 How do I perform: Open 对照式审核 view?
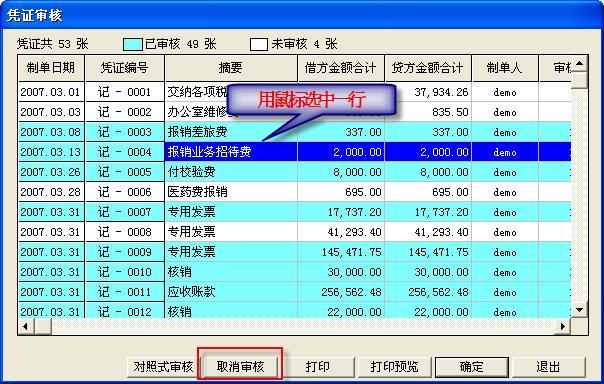point(163,366)
